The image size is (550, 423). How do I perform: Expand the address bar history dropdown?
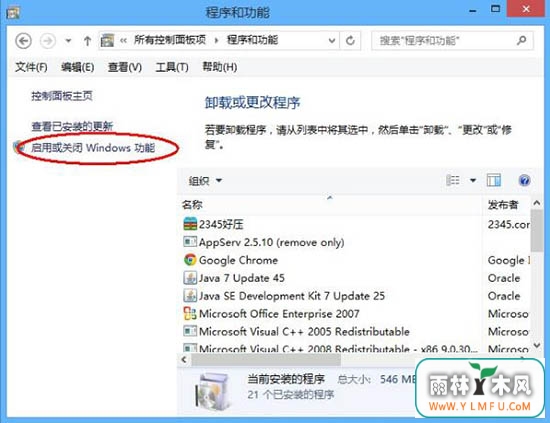tap(331, 41)
